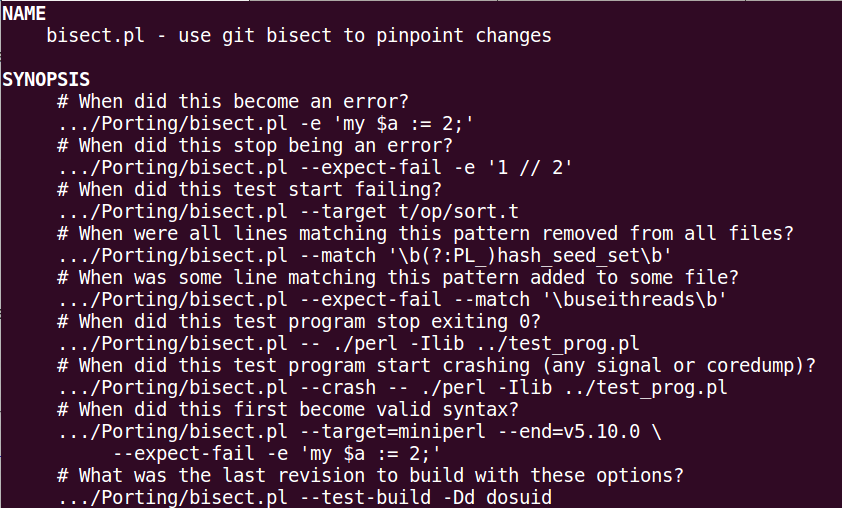Click the NAME section heading
This screenshot has width=842, height=508.
[25, 14]
